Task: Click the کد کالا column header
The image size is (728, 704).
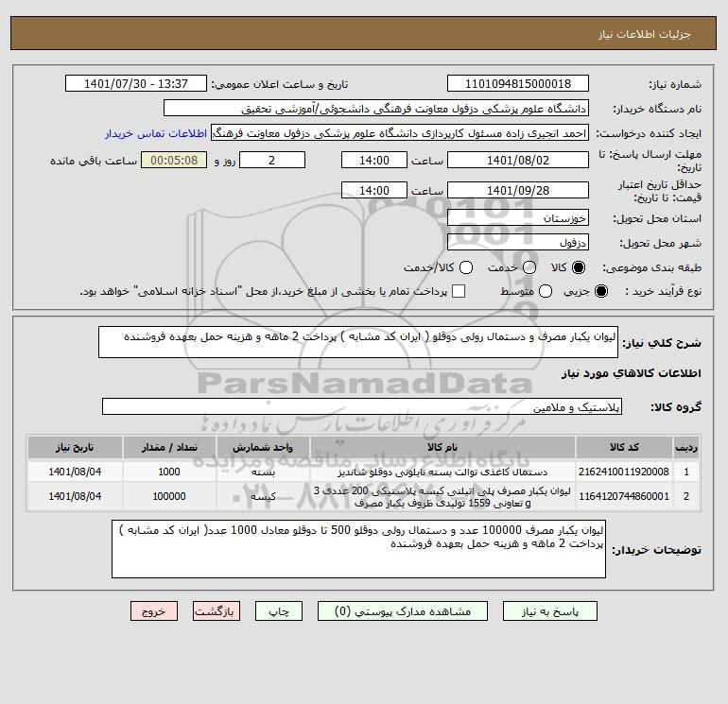Action: [624, 447]
